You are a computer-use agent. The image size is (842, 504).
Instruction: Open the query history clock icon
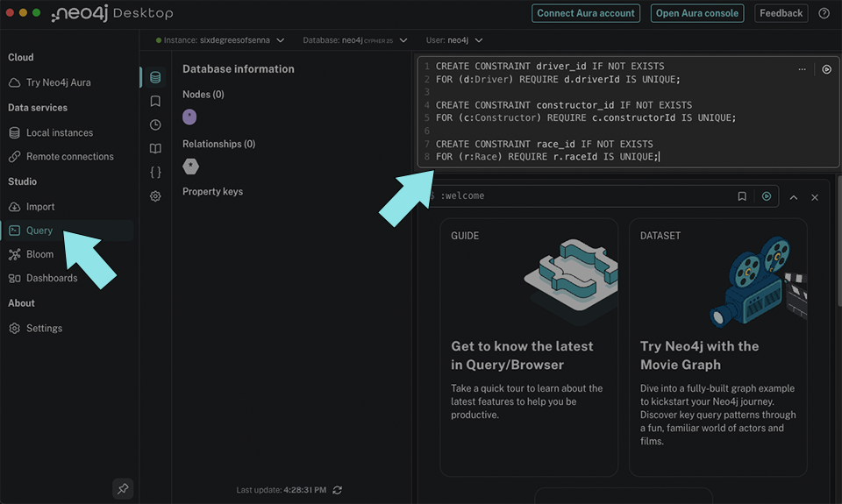coord(155,125)
